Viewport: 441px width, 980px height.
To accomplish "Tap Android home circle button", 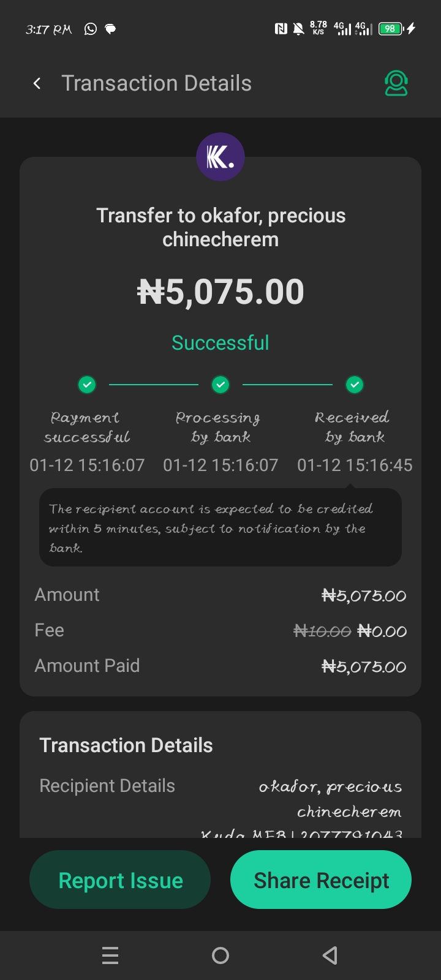I will [x=221, y=956].
